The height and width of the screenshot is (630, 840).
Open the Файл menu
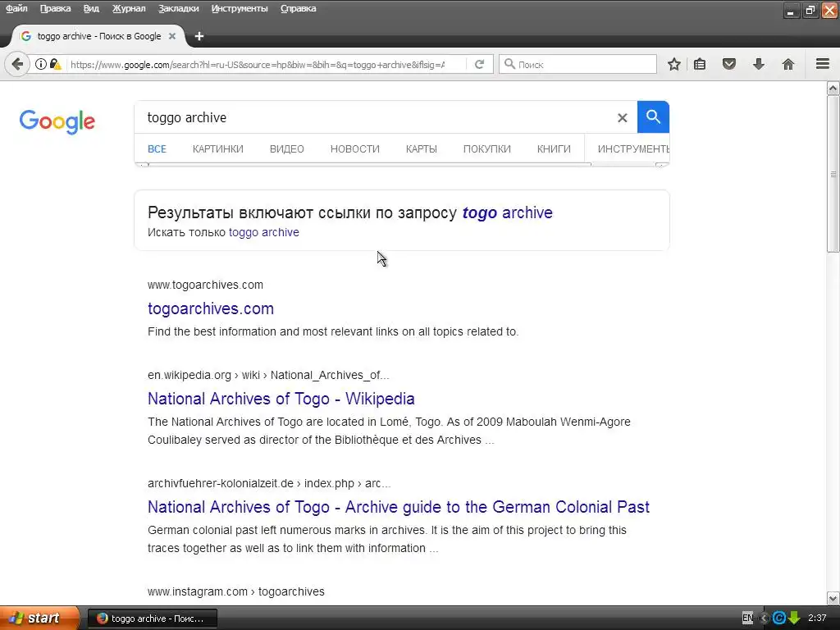click(16, 8)
